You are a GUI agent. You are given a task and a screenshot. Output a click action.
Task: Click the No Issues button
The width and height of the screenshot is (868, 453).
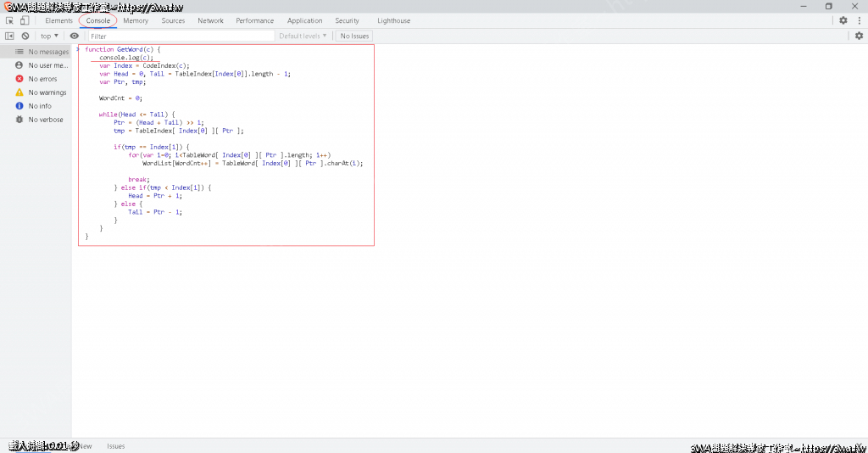pos(354,36)
